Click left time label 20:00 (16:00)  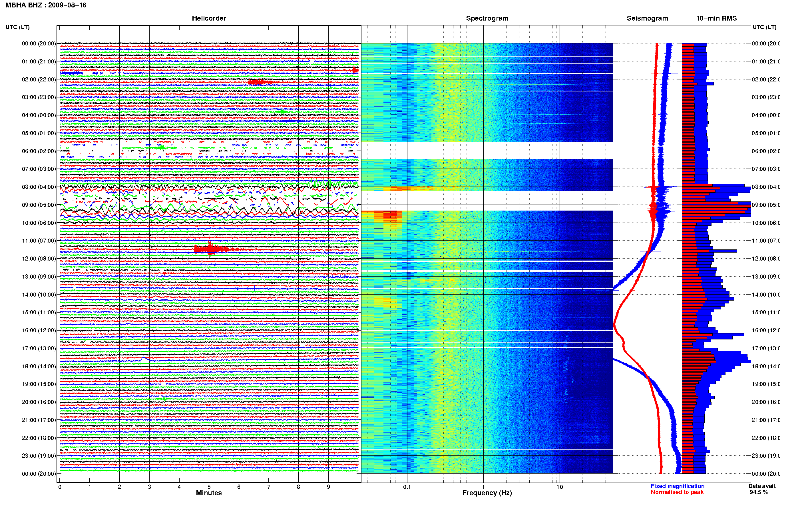pyautogui.click(x=39, y=402)
